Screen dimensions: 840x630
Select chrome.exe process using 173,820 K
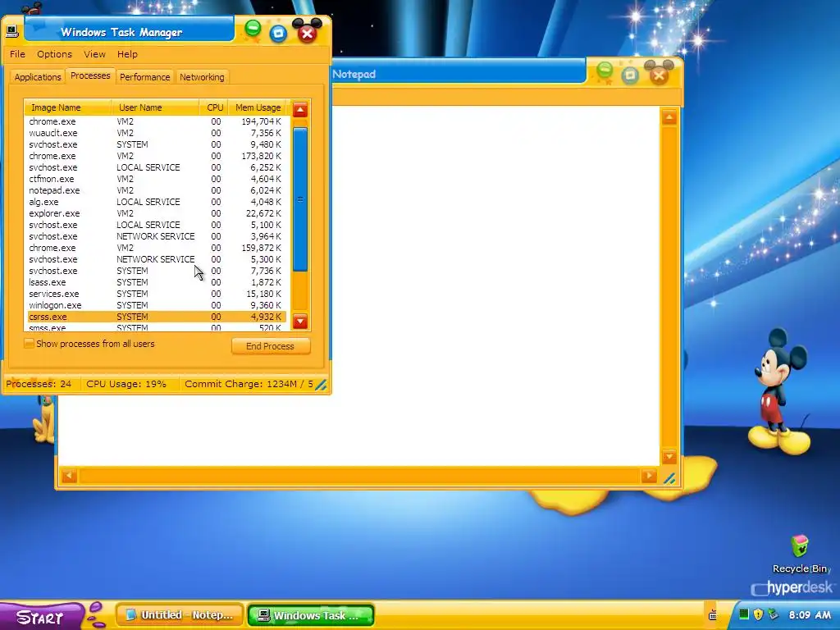(x=157, y=156)
